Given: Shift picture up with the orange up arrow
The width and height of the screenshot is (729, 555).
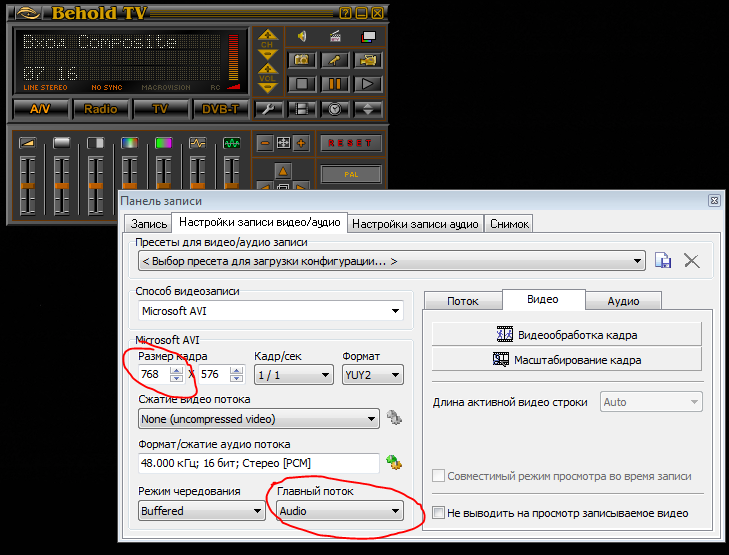Looking at the screenshot, I should pos(283,171).
